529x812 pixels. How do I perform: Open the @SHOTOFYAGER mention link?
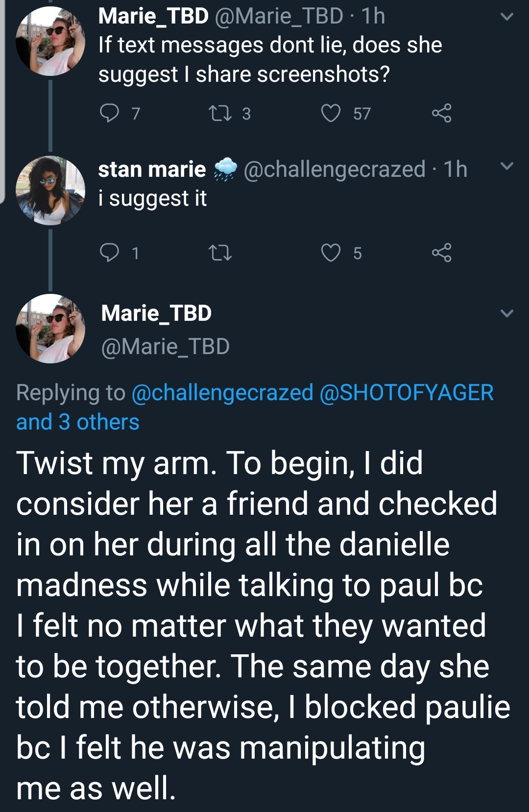tap(407, 393)
